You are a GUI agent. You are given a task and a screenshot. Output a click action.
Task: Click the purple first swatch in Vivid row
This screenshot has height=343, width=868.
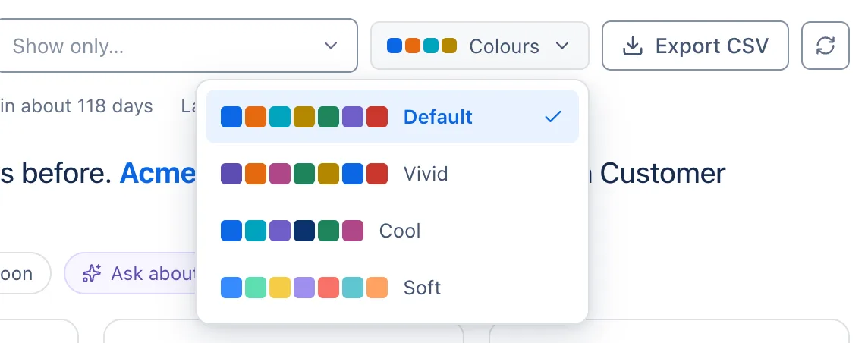point(231,174)
